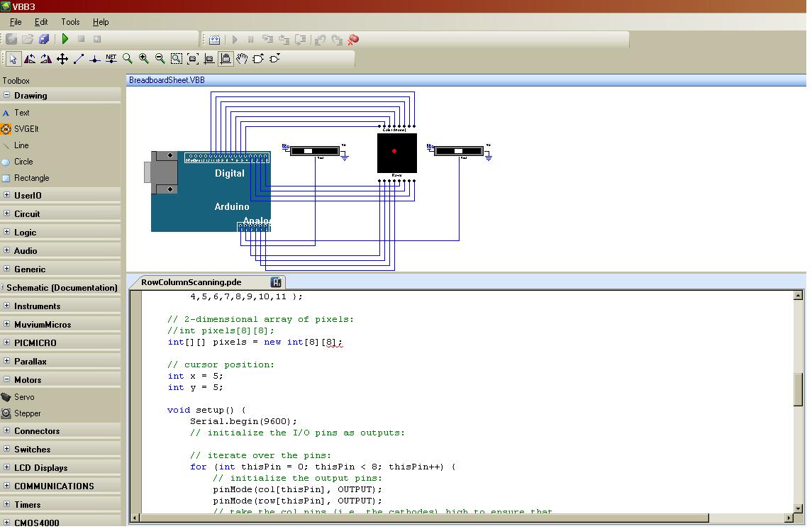
Task: Pick the Rectangle drawing item
Action: coord(31,178)
